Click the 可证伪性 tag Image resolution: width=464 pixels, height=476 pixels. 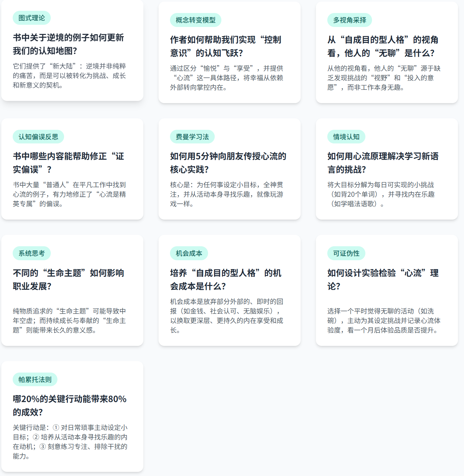point(346,253)
